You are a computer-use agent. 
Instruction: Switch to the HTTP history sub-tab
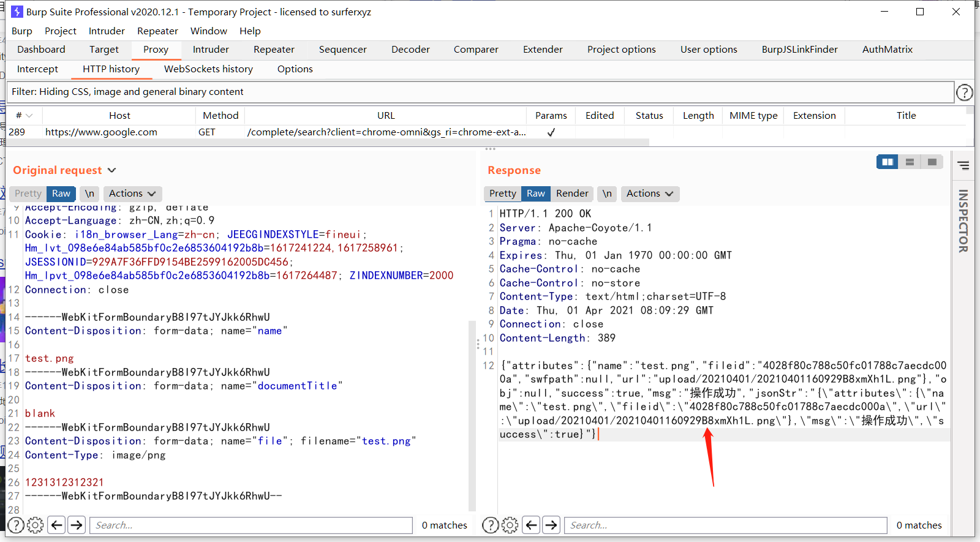tap(111, 69)
